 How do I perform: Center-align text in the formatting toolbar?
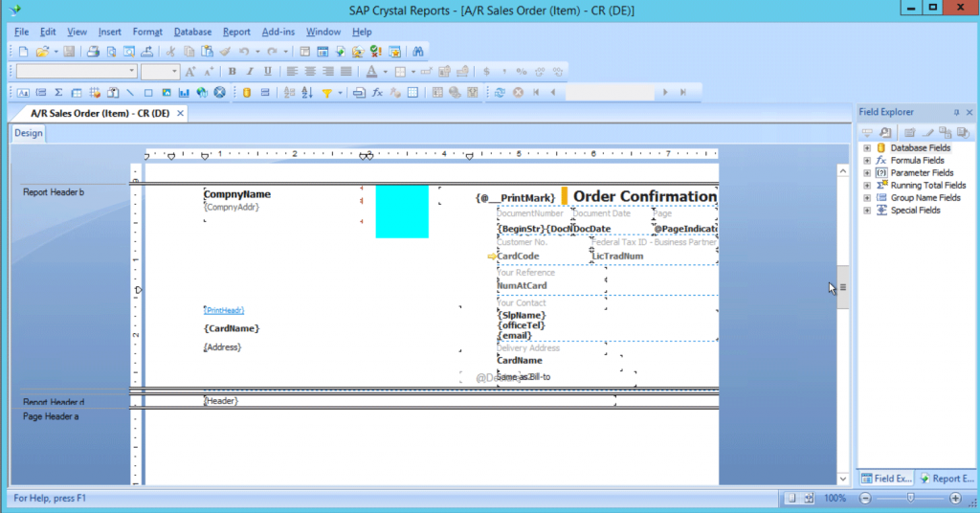point(310,72)
